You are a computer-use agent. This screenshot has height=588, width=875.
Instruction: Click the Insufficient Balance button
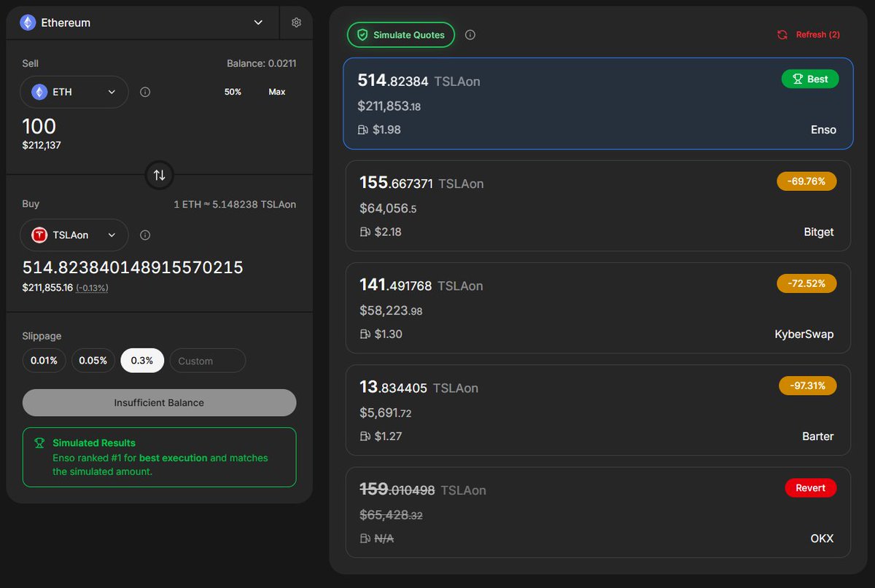pos(160,402)
